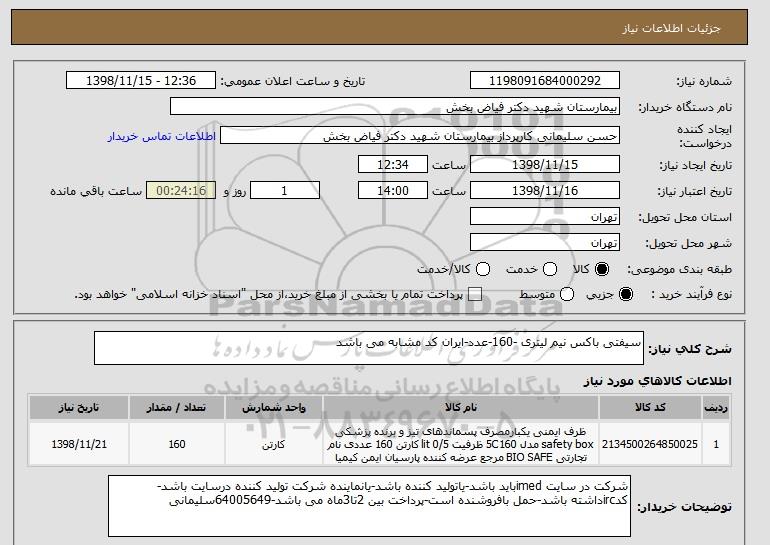Click the کارتن unit cell
The width and height of the screenshot is (770, 545).
(274, 444)
